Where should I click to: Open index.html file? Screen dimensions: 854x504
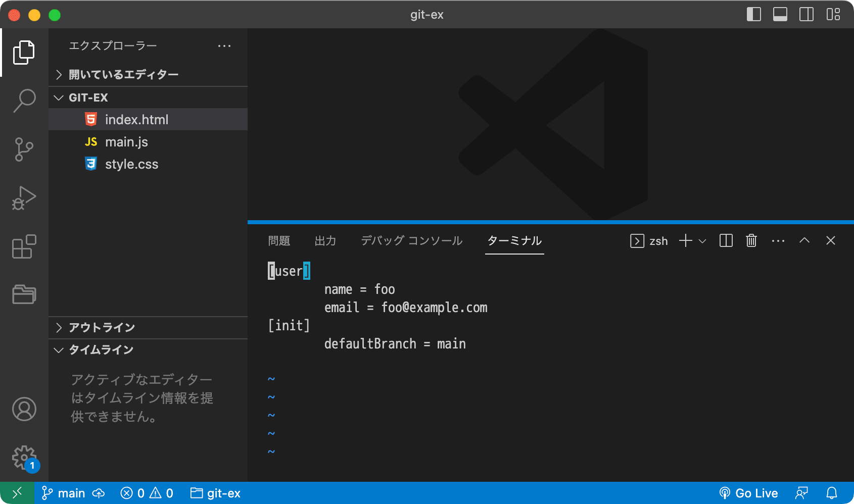pos(148,120)
